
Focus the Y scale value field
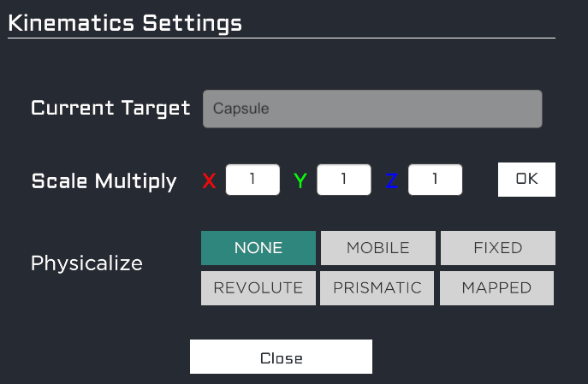[x=344, y=180]
